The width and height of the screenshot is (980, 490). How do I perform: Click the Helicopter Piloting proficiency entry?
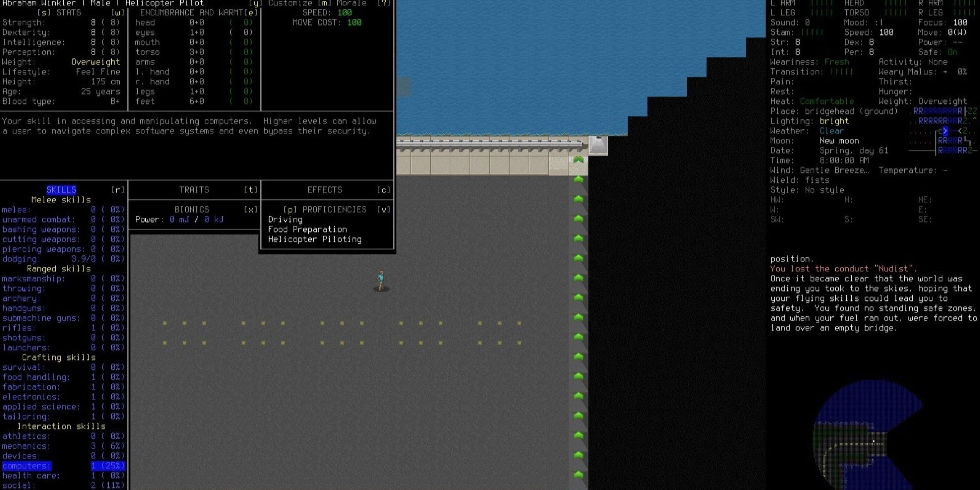313,239
